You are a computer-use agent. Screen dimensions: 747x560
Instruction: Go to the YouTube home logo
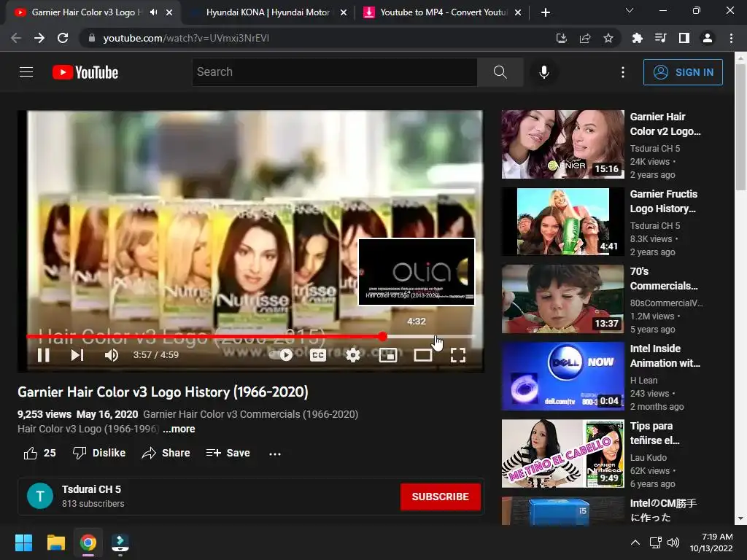85,72
